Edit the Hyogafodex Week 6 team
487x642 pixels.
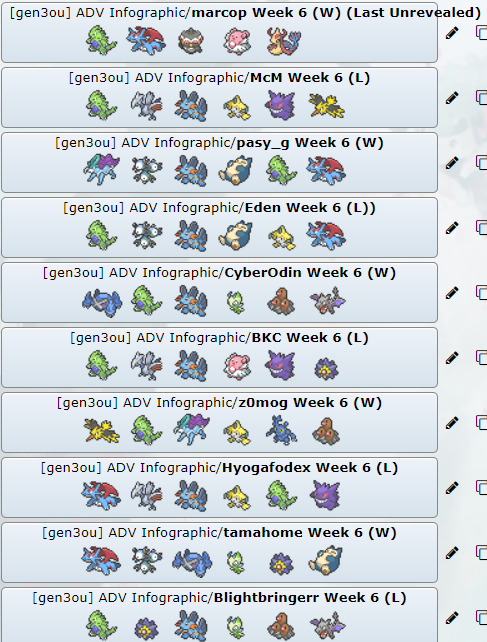(x=452, y=488)
